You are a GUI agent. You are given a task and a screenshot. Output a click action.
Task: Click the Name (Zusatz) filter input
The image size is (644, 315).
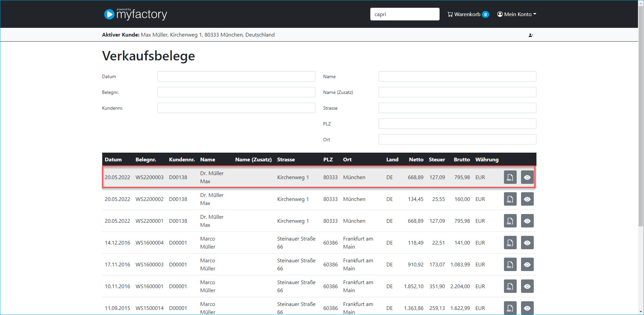click(457, 92)
